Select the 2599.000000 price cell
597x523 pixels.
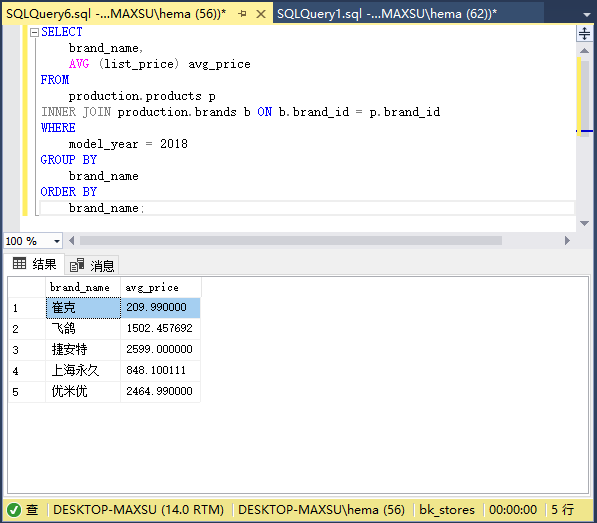point(160,350)
